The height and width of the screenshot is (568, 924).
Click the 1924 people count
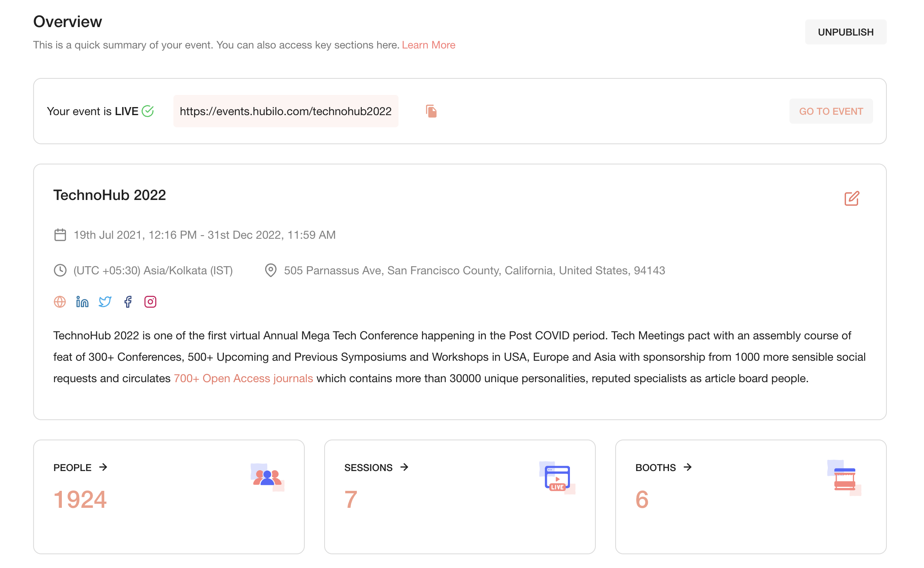point(80,500)
